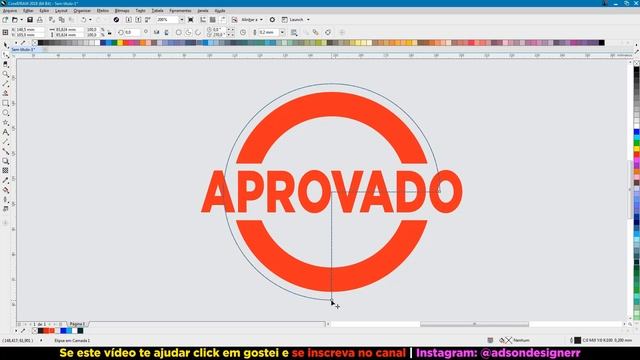Click the Save disk icon
Screen dimensions: 640x360
(x=30, y=20)
